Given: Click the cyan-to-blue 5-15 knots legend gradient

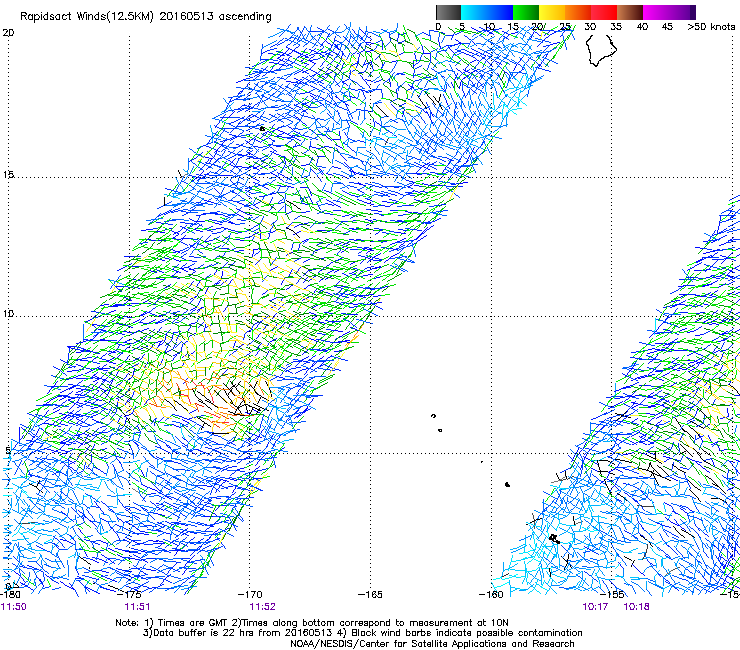Looking at the screenshot, I should tap(487, 12).
